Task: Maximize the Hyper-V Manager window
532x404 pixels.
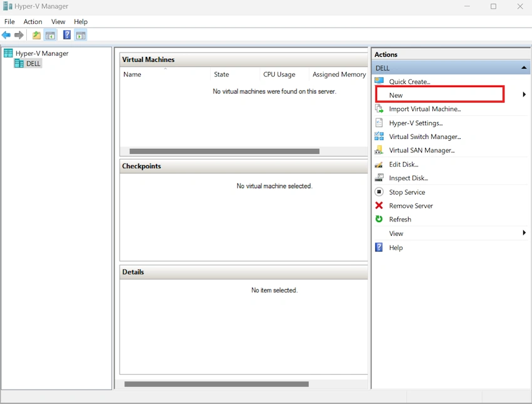Action: point(493,6)
